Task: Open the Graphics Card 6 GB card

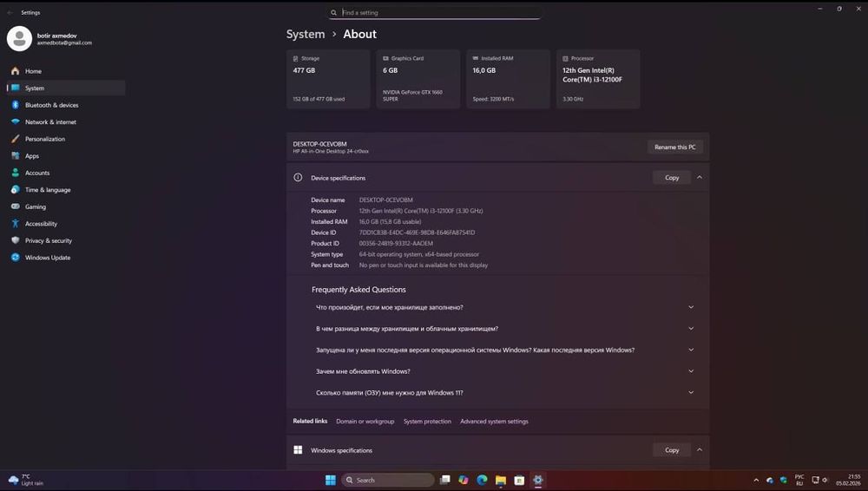Action: tap(418, 79)
